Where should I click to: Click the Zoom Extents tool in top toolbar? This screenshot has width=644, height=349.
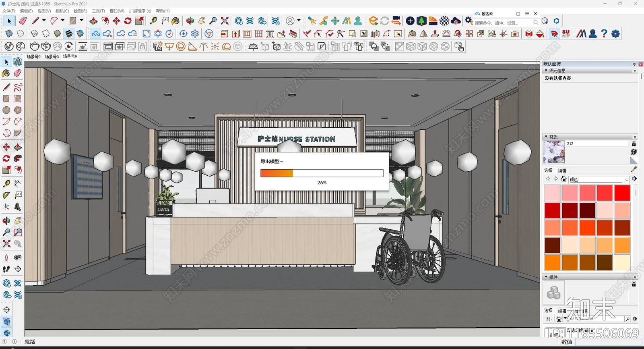click(x=225, y=21)
